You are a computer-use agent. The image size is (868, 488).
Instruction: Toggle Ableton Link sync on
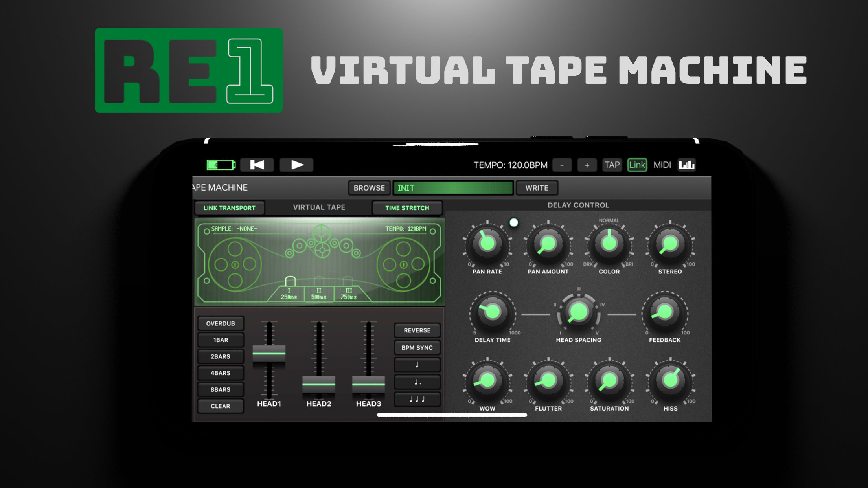pos(637,165)
